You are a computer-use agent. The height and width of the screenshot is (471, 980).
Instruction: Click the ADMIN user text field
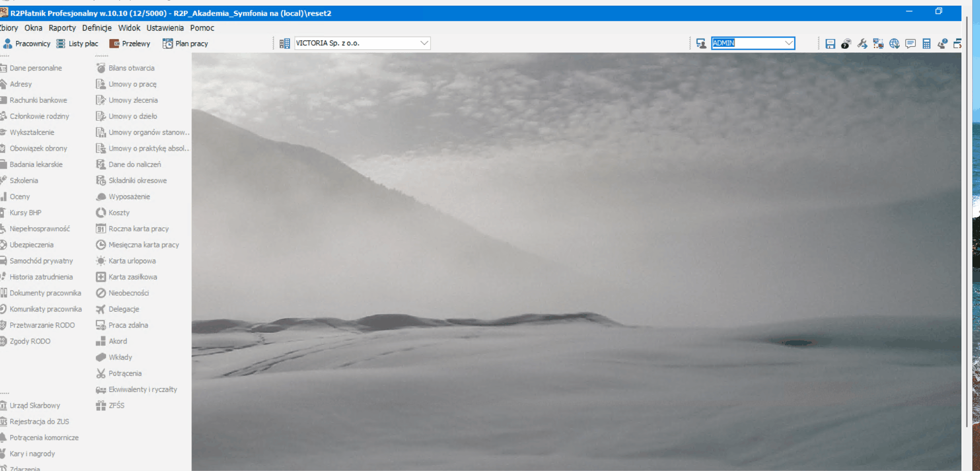coord(747,43)
